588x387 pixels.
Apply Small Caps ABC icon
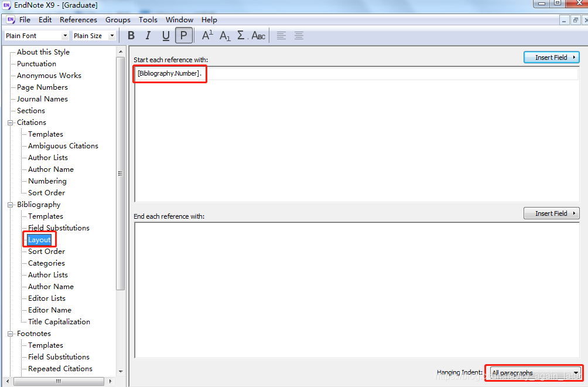[258, 36]
